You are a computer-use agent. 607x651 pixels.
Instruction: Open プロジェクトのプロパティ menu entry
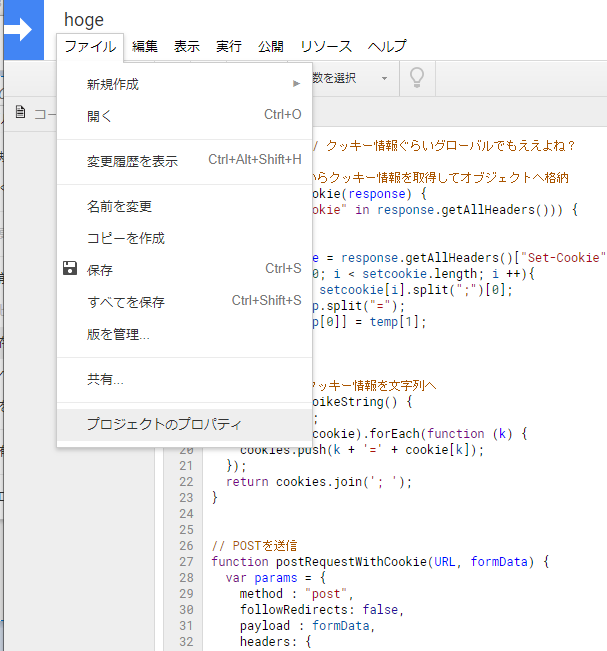184,424
